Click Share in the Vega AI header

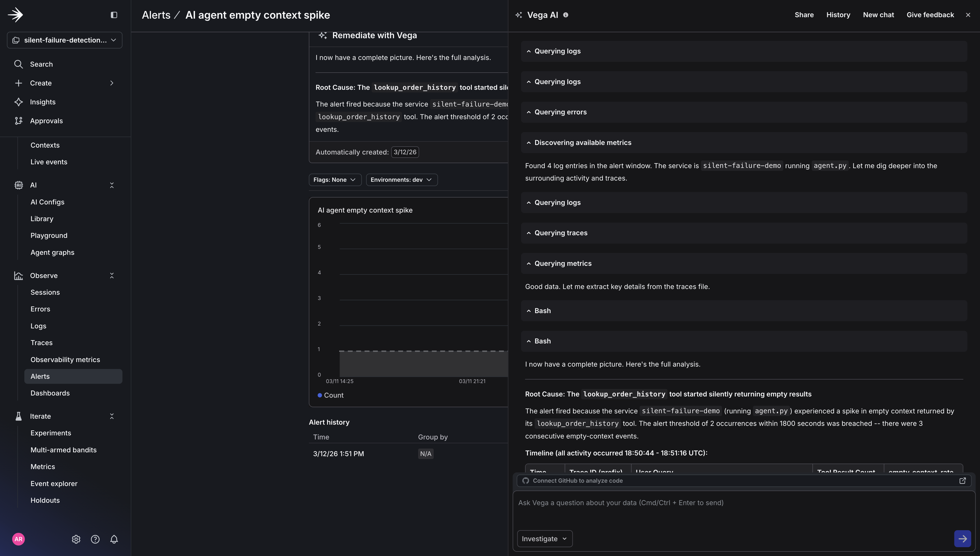point(804,15)
